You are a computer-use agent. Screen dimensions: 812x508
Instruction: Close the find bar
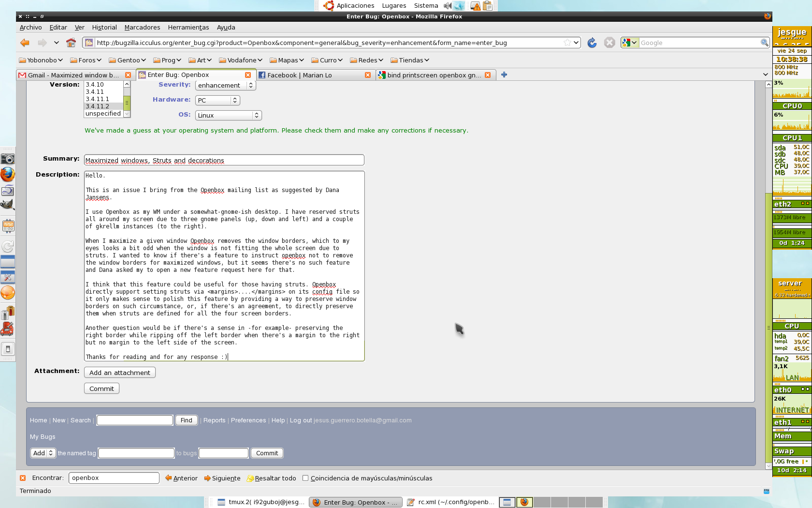pyautogui.click(x=23, y=478)
